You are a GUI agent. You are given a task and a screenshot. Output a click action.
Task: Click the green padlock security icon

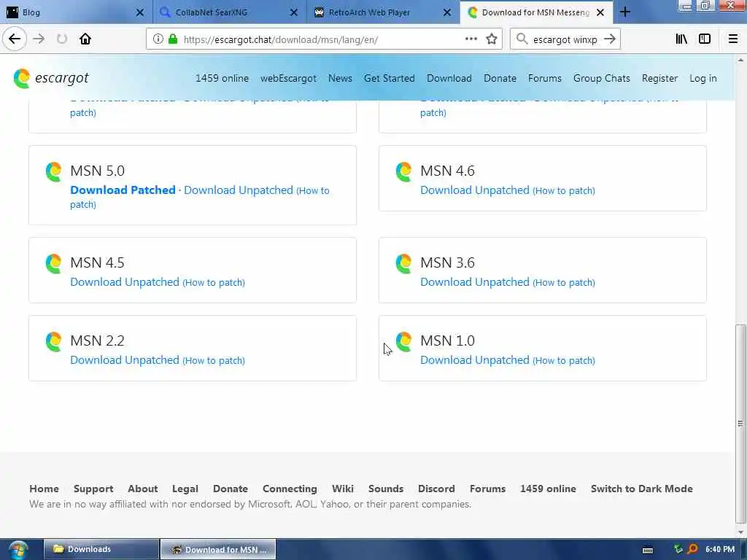pos(173,39)
